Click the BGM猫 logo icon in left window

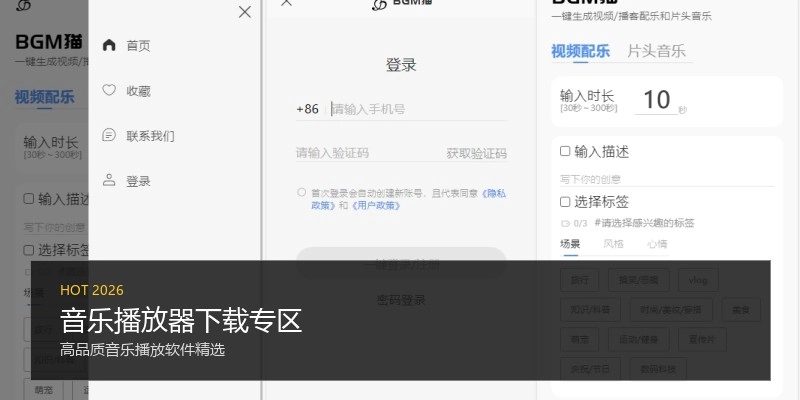point(23,5)
